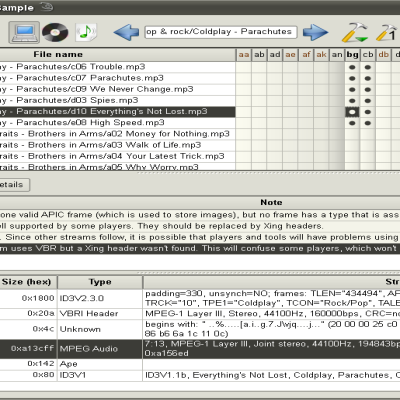The height and width of the screenshot is (400, 400).
Task: Select the bg note column header
Action: pyautogui.click(x=352, y=55)
